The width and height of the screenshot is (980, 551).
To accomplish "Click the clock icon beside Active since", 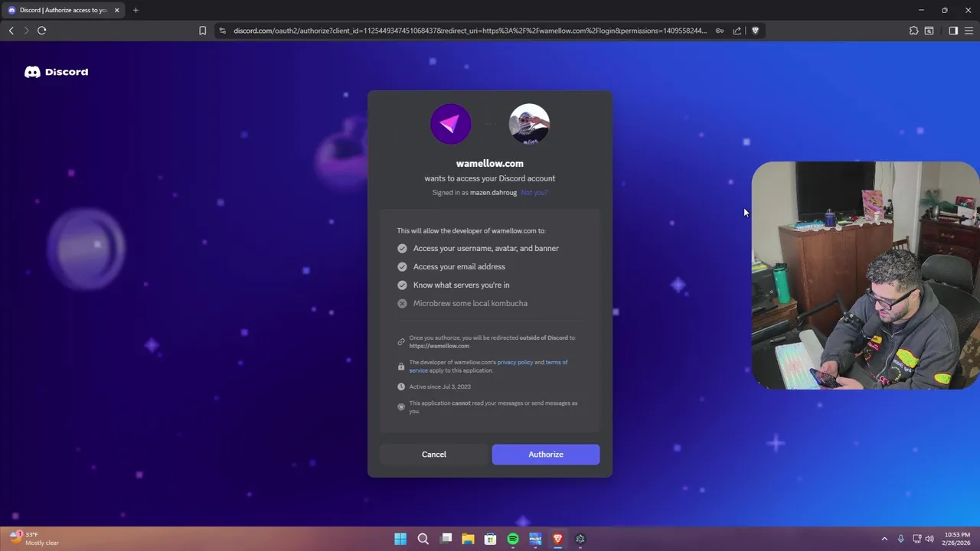I will pos(401,386).
